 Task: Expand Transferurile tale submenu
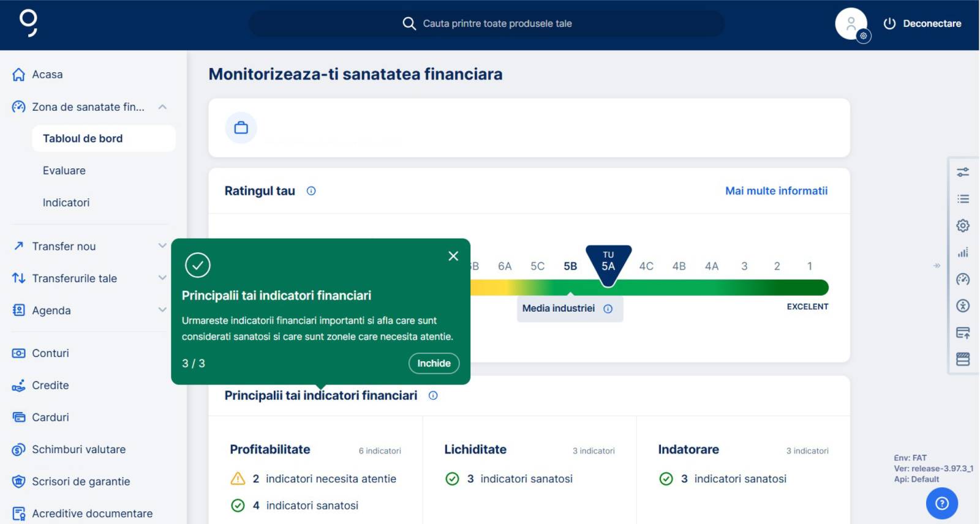(162, 278)
